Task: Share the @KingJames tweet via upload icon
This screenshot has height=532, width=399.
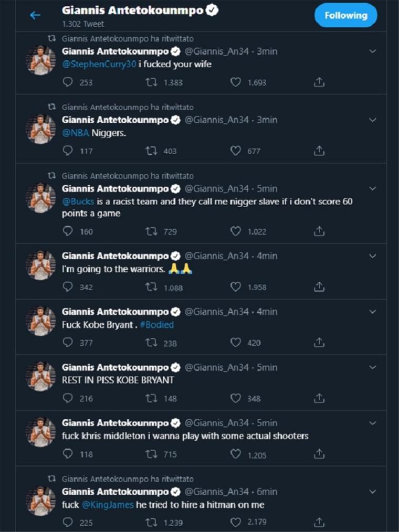Action: pos(319,522)
